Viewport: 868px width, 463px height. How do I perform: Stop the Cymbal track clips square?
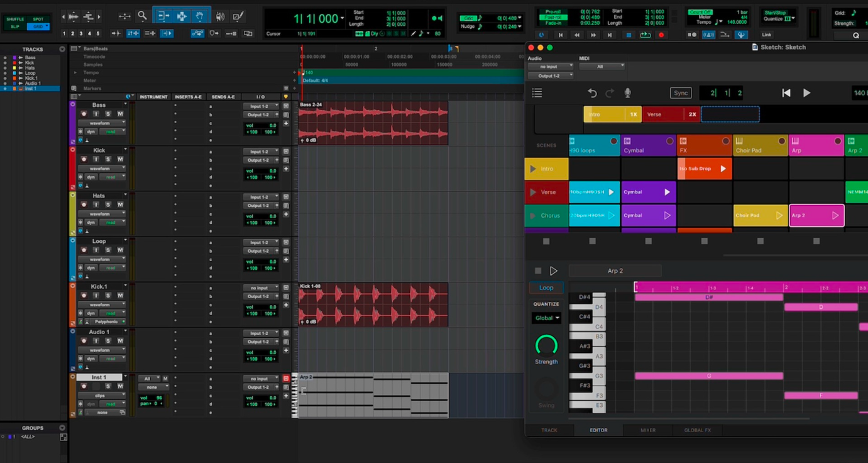click(x=649, y=241)
